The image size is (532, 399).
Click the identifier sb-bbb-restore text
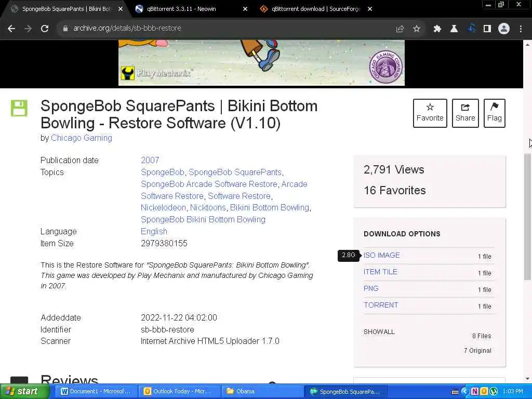[x=167, y=329]
